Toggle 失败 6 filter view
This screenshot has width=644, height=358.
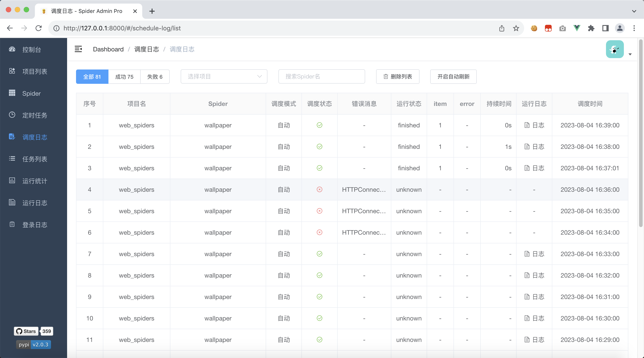click(x=155, y=77)
